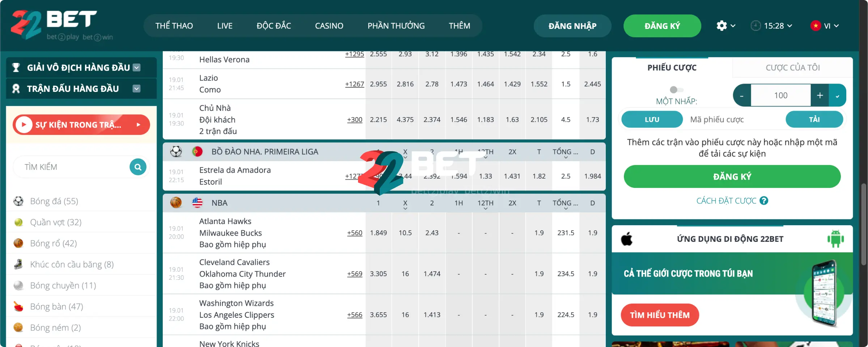The height and width of the screenshot is (347, 868).
Task: Click TÌM HIỂU THÊM in the app banner
Action: 660,315
